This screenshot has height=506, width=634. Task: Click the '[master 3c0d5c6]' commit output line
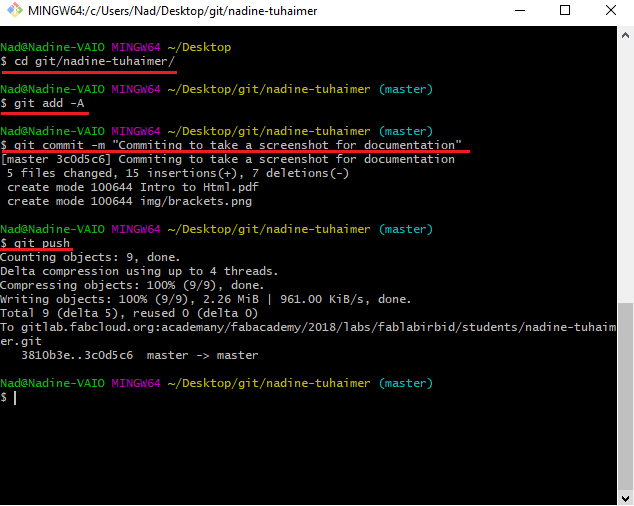228,159
